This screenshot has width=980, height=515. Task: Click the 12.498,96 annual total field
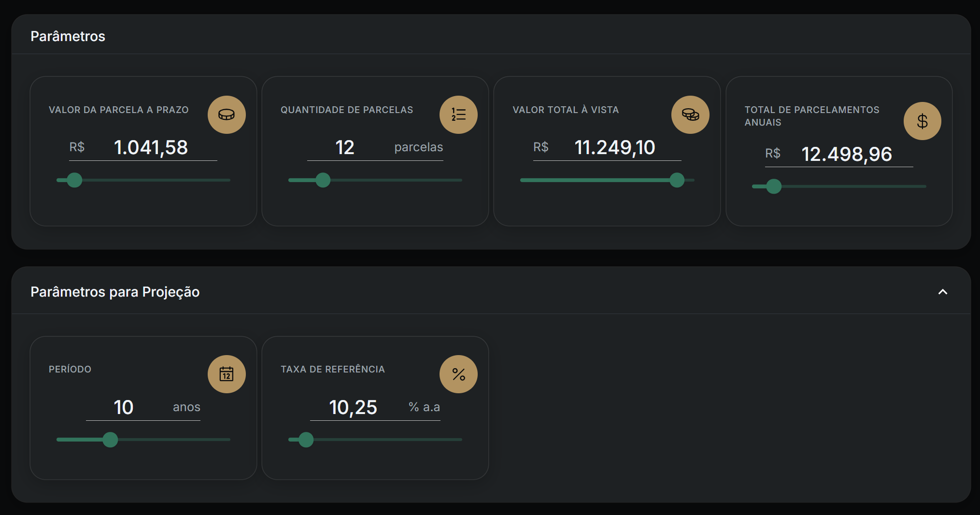pyautogui.click(x=846, y=154)
